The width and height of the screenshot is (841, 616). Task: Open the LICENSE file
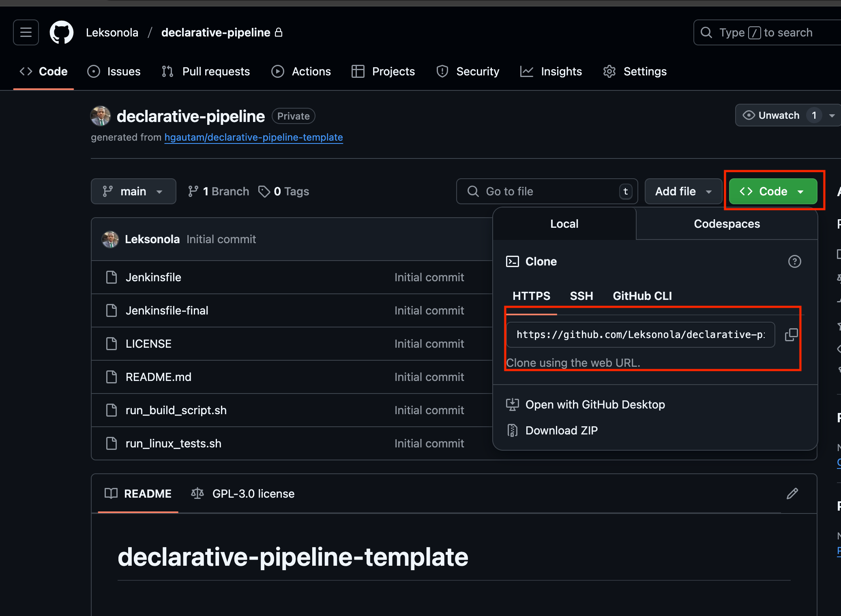tap(148, 344)
